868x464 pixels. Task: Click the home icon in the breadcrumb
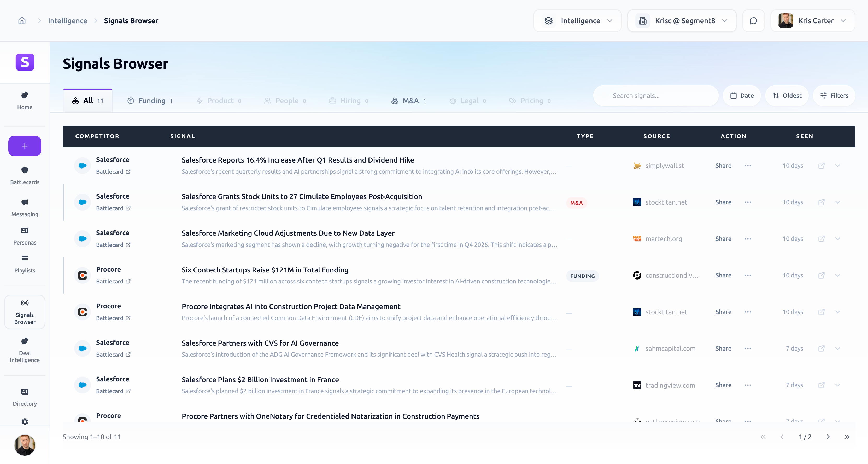coord(22,21)
